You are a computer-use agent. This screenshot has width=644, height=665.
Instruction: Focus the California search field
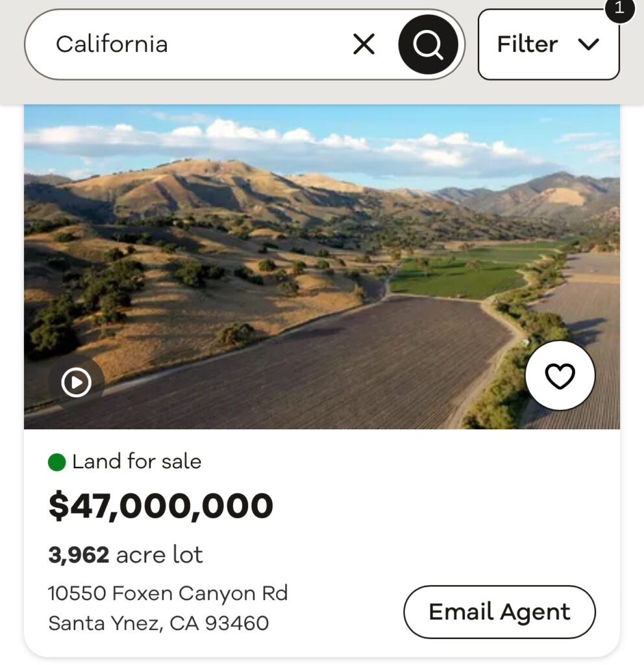coord(195,44)
